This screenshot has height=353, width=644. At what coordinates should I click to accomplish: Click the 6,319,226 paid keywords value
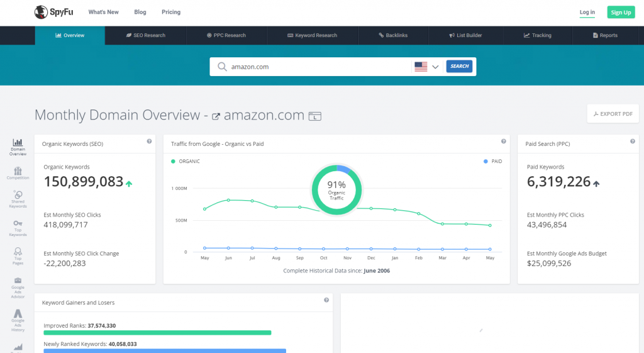(558, 181)
